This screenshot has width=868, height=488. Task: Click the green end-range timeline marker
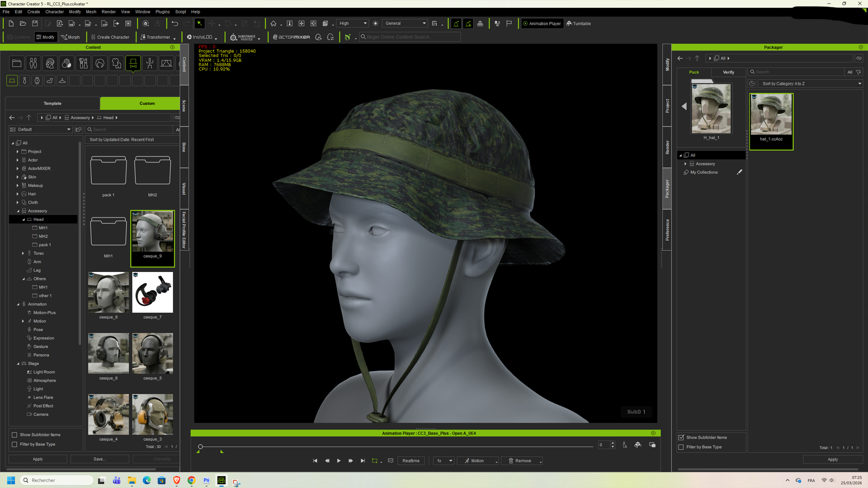tap(222, 451)
